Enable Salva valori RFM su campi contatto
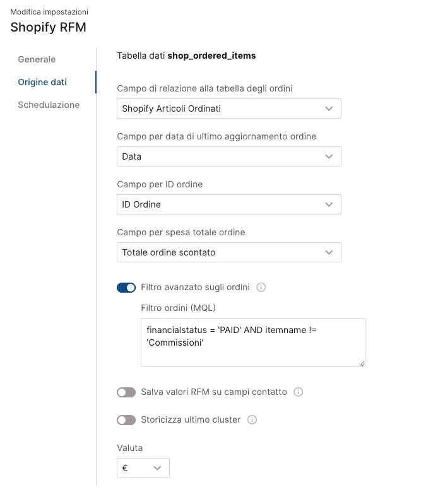Screen dimensions: 426x504 point(126,392)
